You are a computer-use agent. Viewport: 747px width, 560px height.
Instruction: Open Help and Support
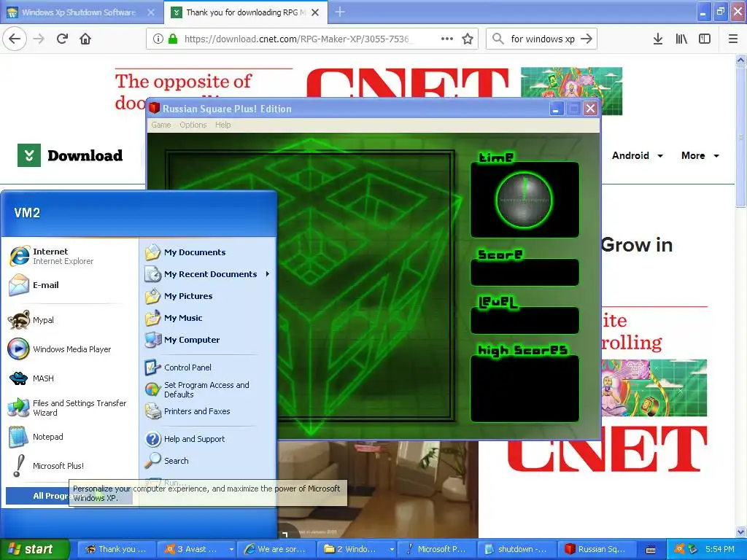pyautogui.click(x=208, y=438)
